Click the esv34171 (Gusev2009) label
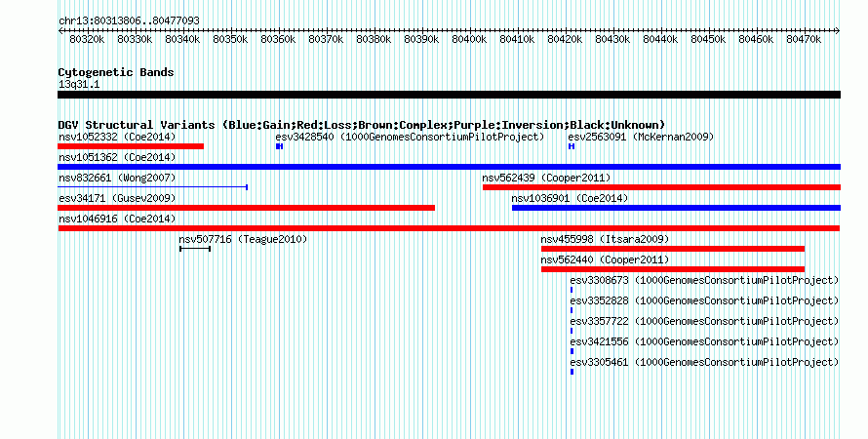This screenshot has height=439, width=868. click(117, 198)
